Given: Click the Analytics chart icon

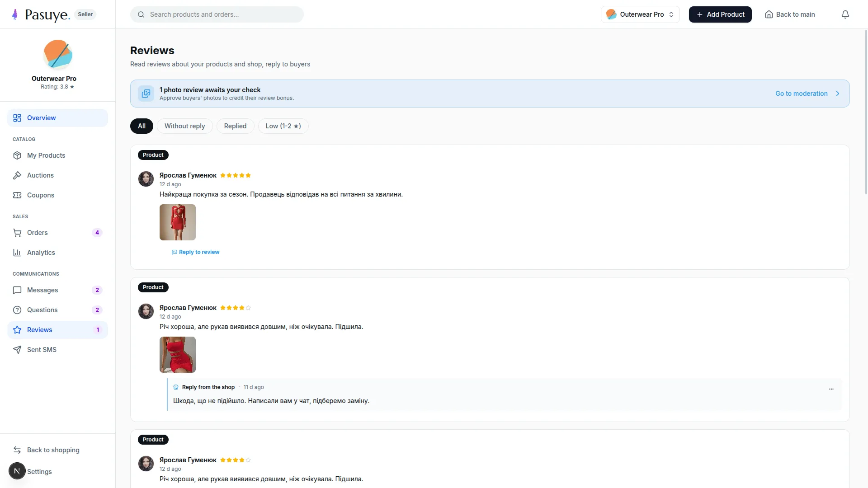Looking at the screenshot, I should pyautogui.click(x=17, y=253).
